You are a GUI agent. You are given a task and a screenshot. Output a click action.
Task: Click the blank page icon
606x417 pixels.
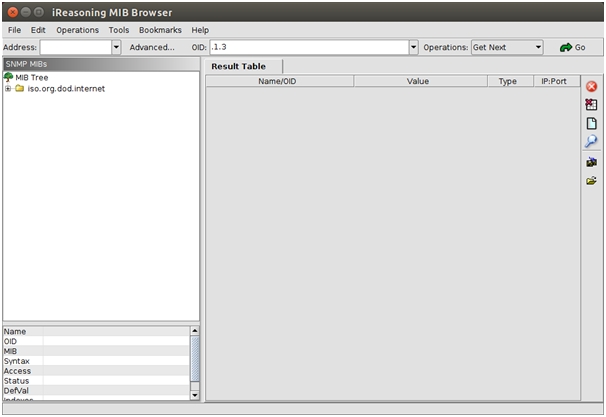coord(591,123)
